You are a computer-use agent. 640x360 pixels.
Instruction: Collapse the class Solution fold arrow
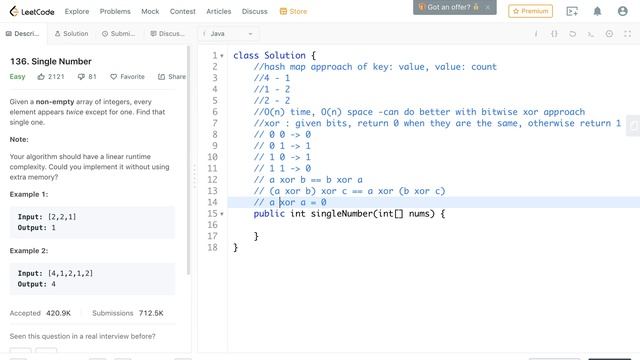[x=222, y=56]
